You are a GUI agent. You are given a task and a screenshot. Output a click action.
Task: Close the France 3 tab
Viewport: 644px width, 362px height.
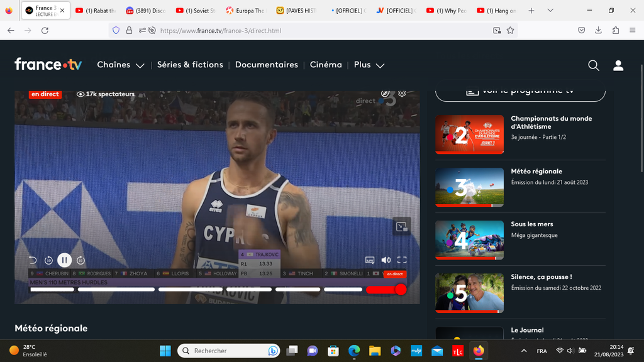coord(62,11)
